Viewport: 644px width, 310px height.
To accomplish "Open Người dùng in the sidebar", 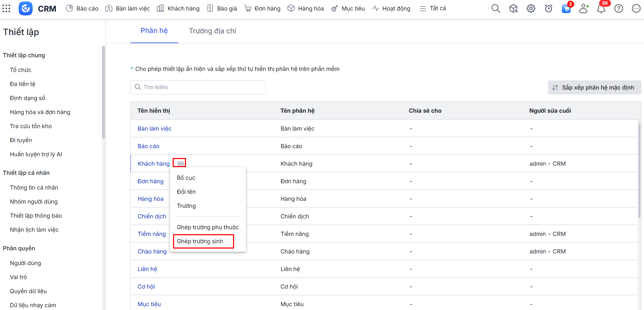I will 25,263.
